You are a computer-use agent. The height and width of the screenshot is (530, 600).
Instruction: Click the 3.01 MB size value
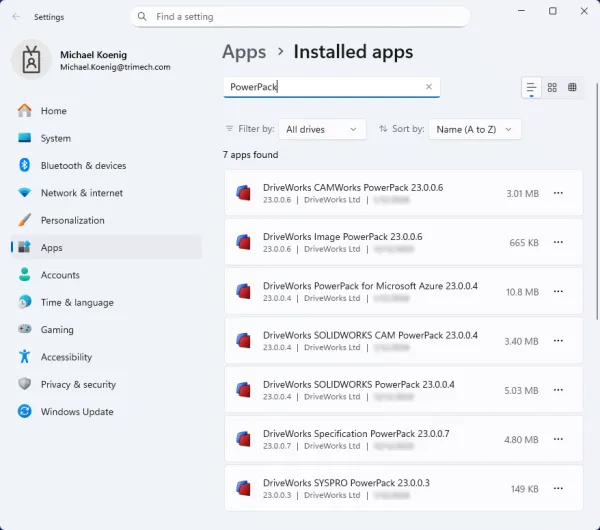click(x=522, y=194)
